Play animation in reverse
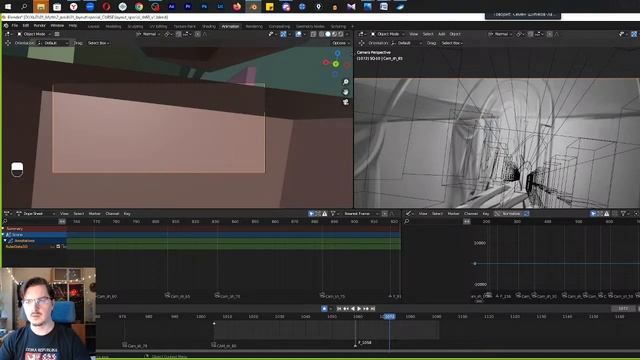 pos(353,309)
